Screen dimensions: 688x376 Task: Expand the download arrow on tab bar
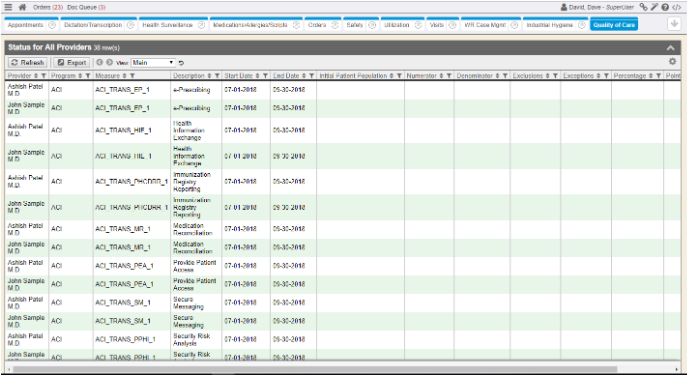coord(674,24)
